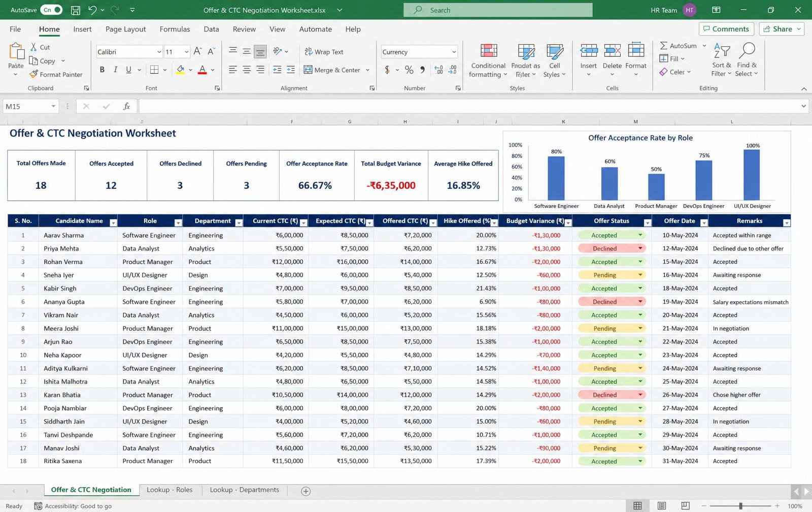The image size is (812, 512).
Task: Open the Role column filter dropdown
Action: (x=178, y=223)
